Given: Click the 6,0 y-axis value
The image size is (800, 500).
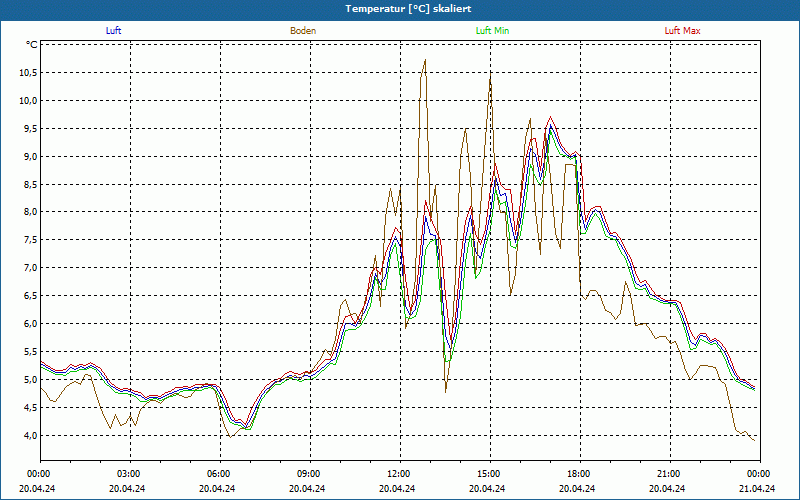Looking at the screenshot, I should pos(30,324).
